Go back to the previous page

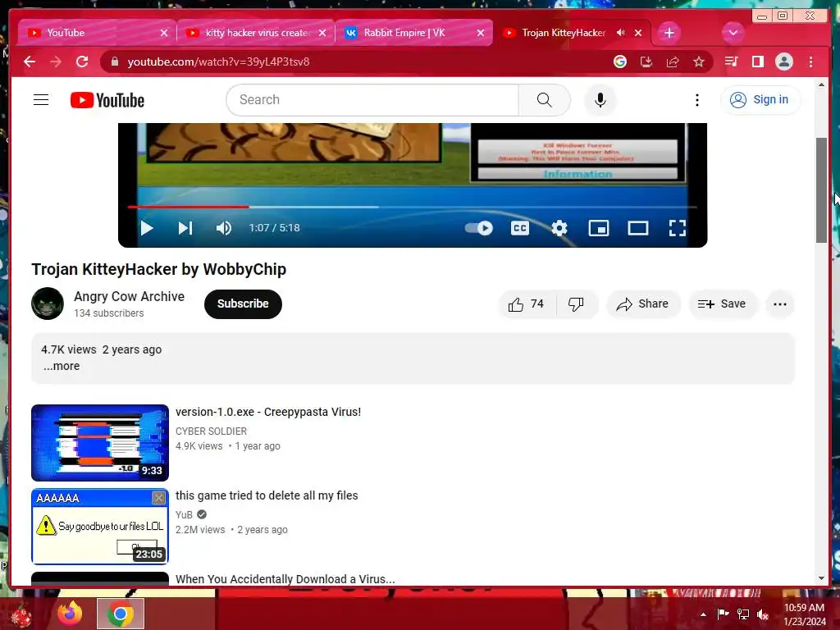click(x=30, y=62)
